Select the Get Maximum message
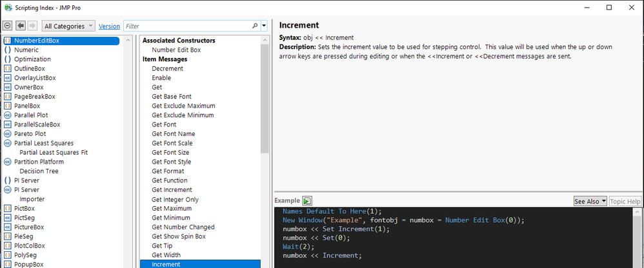The image size is (644, 268). click(x=171, y=208)
